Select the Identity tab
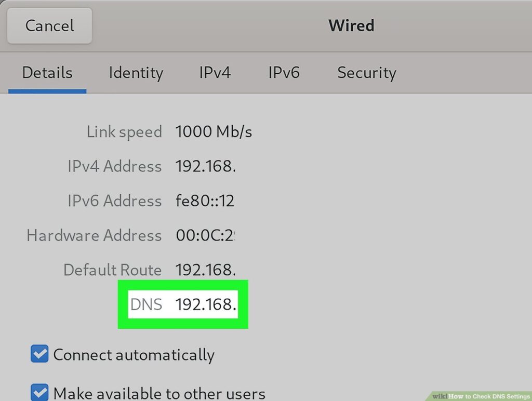 (135, 73)
